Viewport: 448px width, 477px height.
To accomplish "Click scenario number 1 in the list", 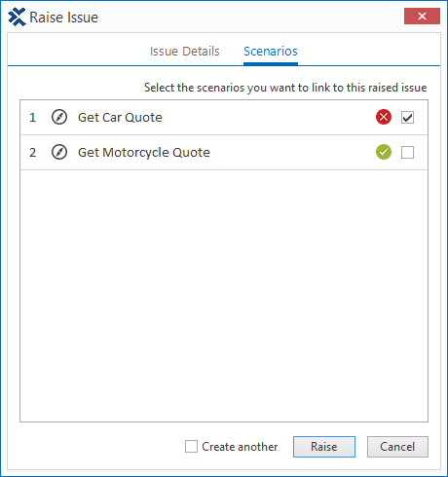I will point(33,118).
